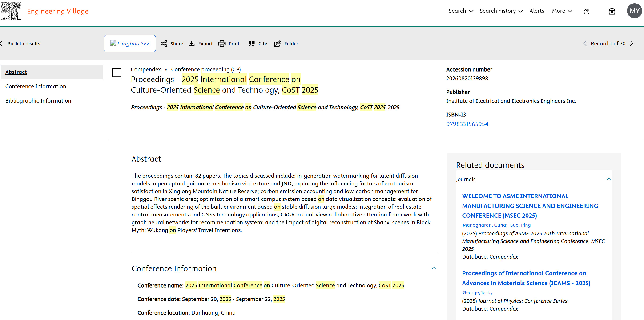
Task: Click the Cite quotation icon
Action: (x=251, y=44)
